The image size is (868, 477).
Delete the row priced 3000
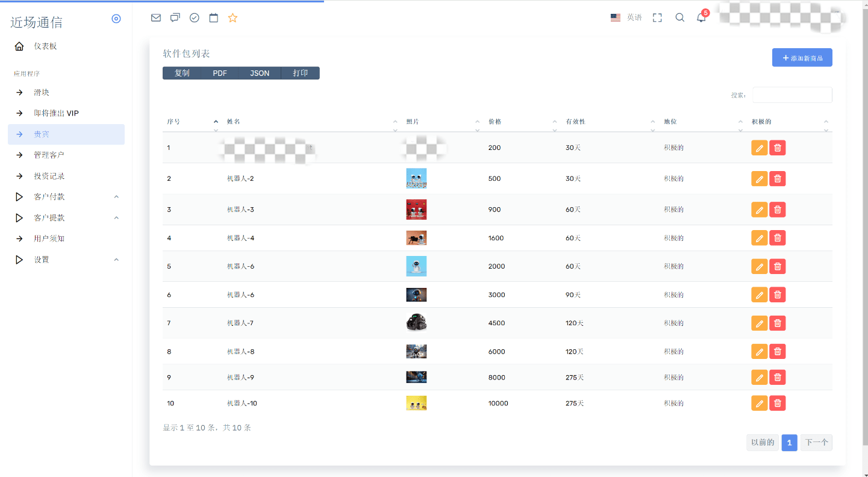tap(778, 295)
